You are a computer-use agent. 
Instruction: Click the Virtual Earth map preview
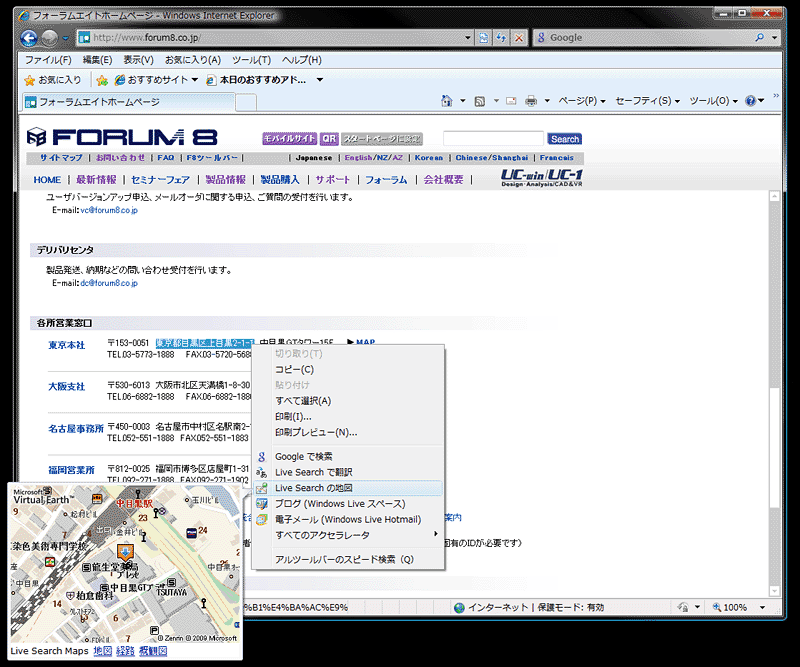[126, 564]
